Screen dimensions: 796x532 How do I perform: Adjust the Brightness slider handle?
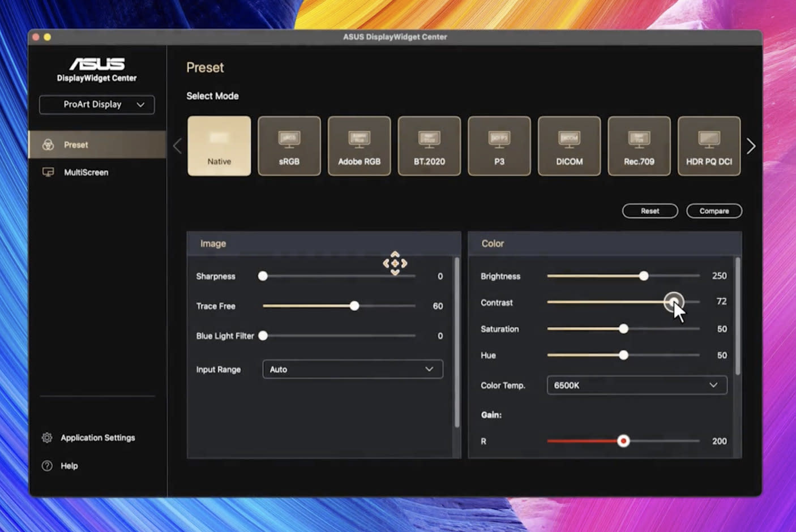[x=644, y=276]
